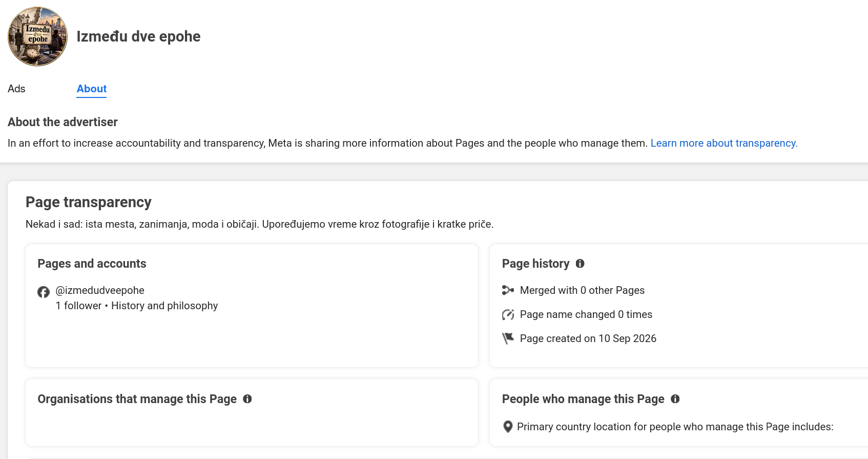This screenshot has height=459, width=868.
Task: Click the location pin icon
Action: (x=508, y=427)
